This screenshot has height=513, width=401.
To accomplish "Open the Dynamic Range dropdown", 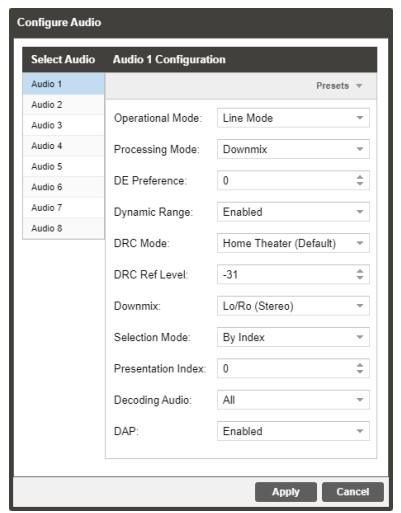I will click(x=293, y=212).
